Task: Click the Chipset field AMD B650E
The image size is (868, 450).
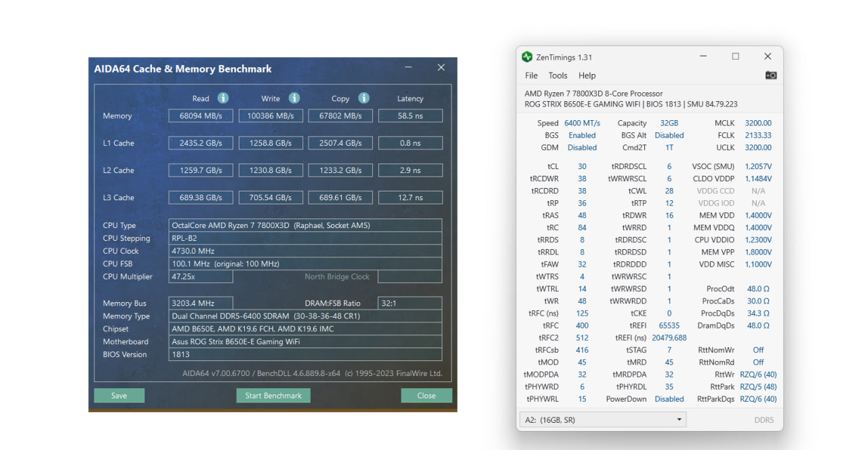Action: (305, 329)
